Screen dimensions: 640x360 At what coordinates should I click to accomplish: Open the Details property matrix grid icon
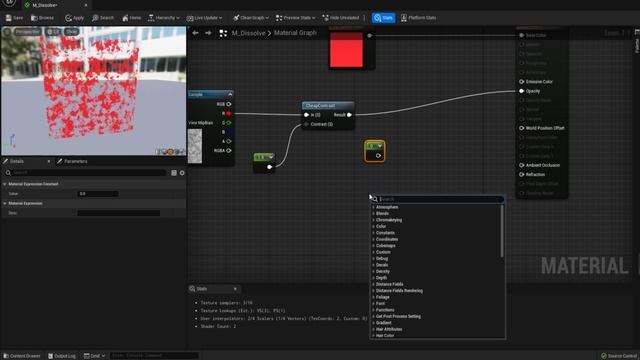point(174,173)
